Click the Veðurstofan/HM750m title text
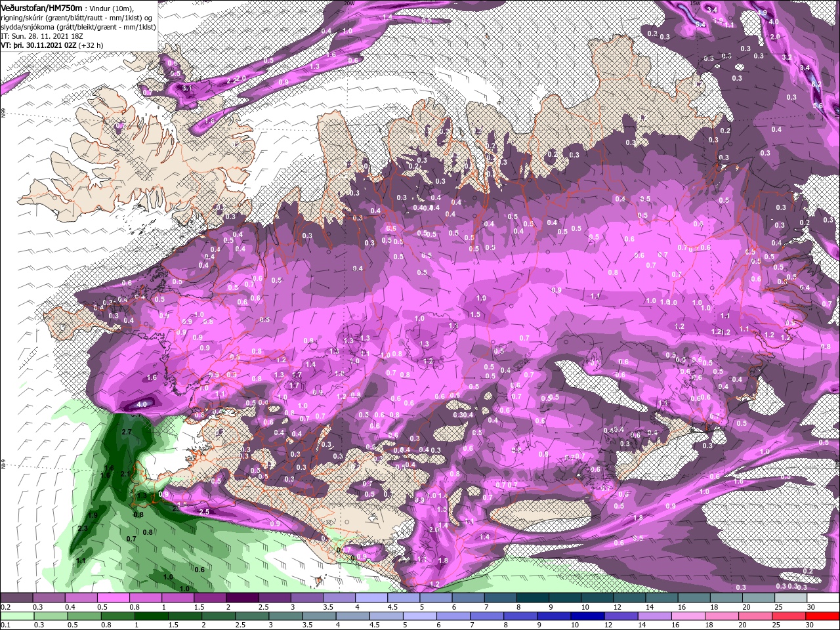This screenshot has height=630, width=840. point(42,7)
